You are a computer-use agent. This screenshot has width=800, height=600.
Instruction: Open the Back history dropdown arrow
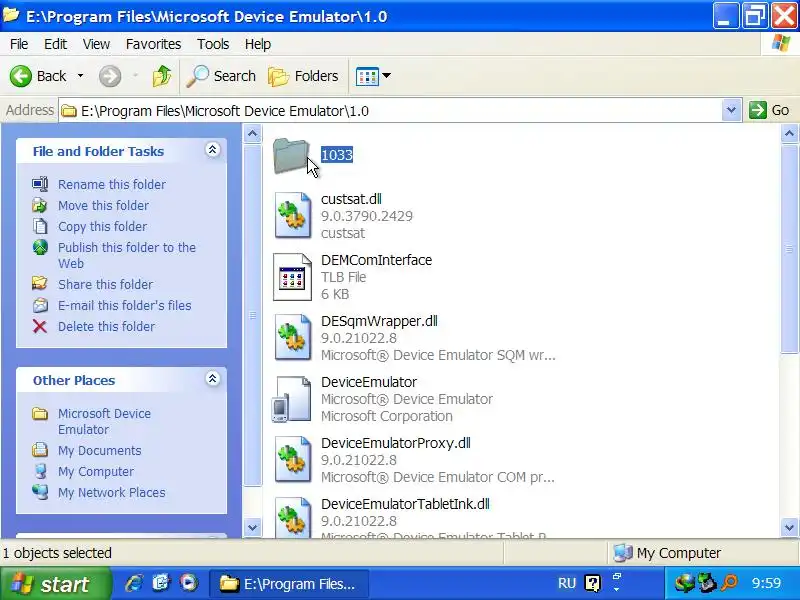81,76
